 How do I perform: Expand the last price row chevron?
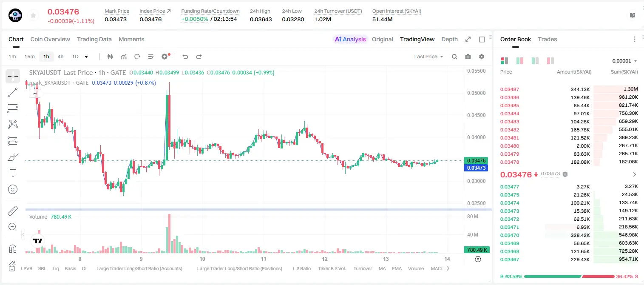(635, 174)
